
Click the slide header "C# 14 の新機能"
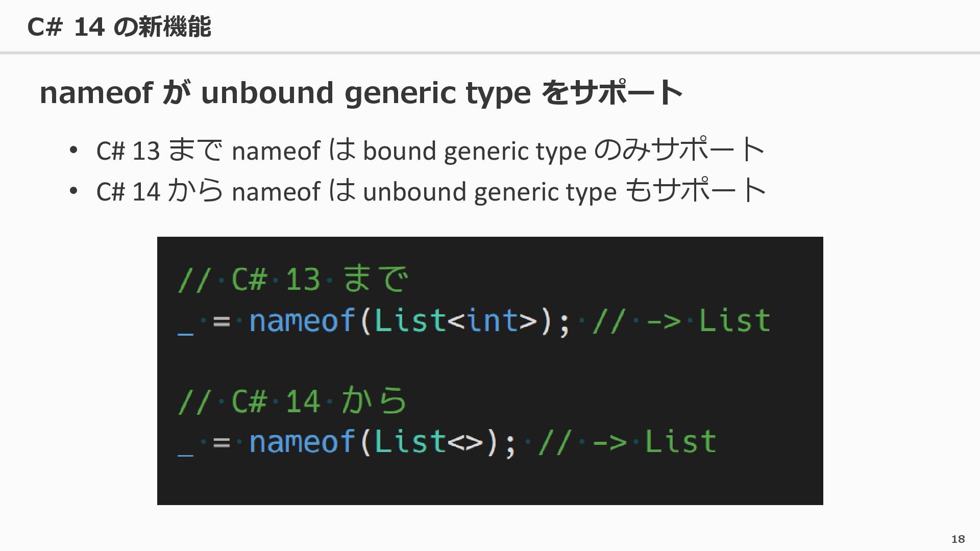119,27
